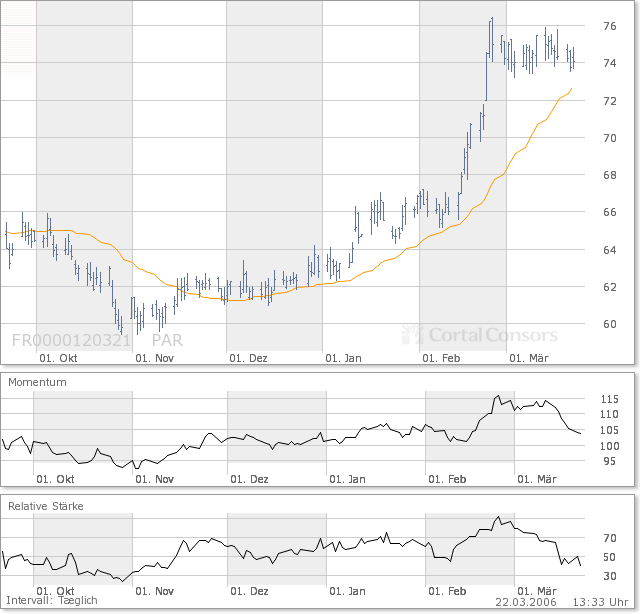Select Momentum axis value 110

point(609,414)
